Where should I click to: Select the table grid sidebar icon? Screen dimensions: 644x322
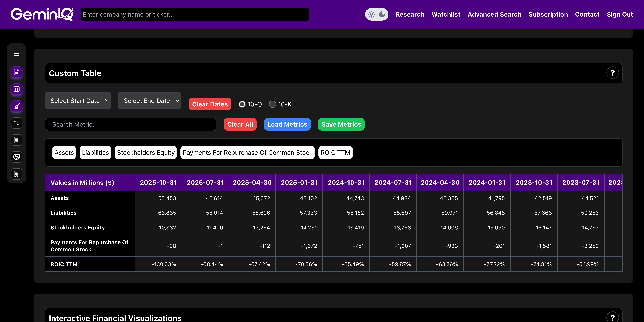pyautogui.click(x=17, y=89)
